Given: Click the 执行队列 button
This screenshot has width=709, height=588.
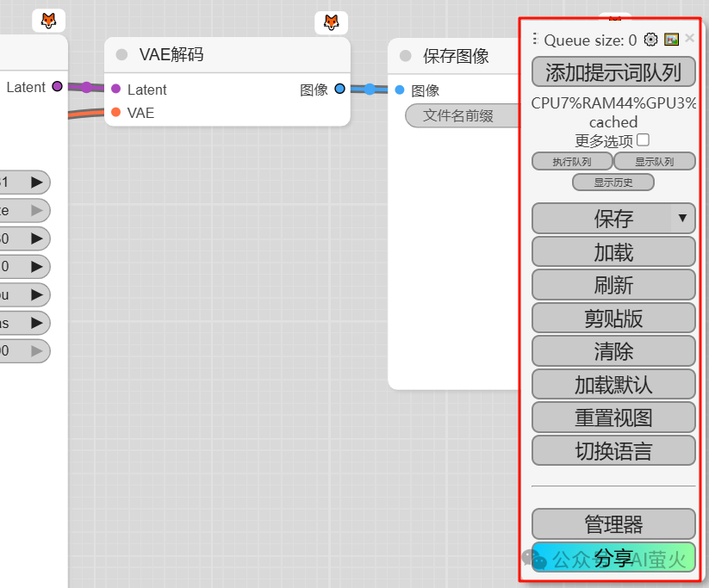Looking at the screenshot, I should [572, 161].
